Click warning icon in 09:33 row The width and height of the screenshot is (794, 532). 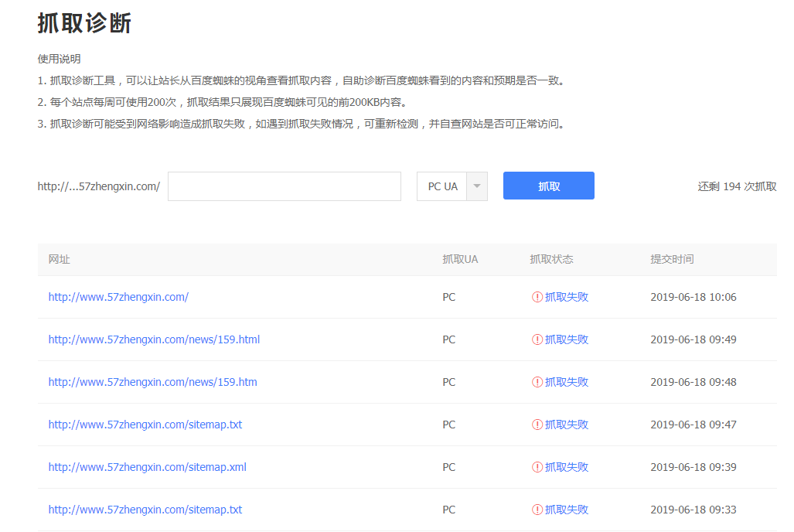(x=537, y=510)
